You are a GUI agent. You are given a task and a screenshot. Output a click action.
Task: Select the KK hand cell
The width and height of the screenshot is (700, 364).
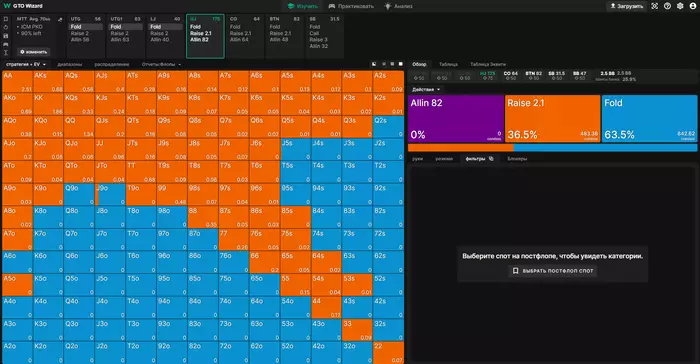click(x=48, y=104)
